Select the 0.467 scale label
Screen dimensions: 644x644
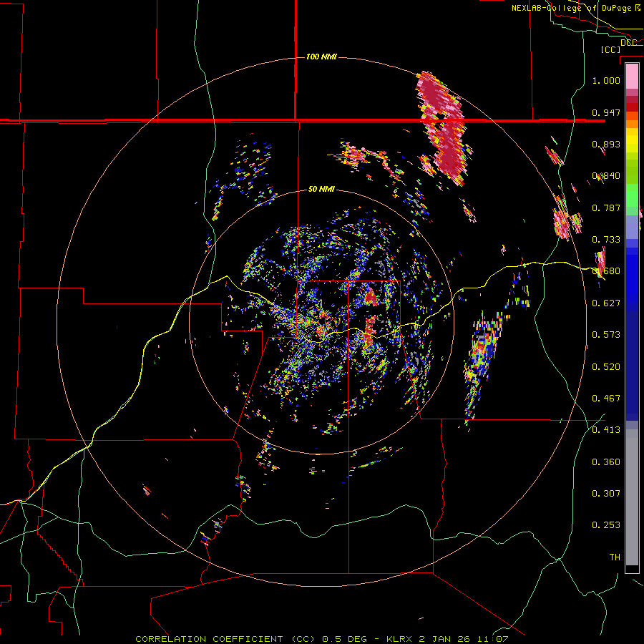(x=606, y=399)
